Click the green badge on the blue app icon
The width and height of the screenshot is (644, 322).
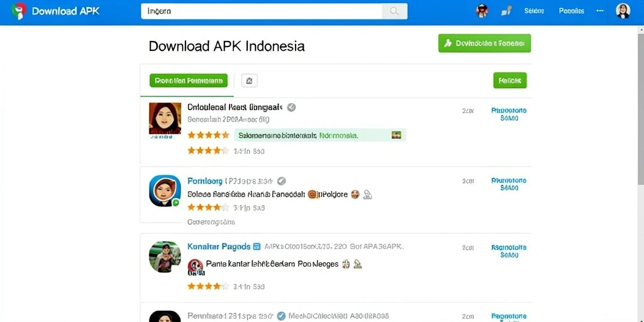point(176,203)
